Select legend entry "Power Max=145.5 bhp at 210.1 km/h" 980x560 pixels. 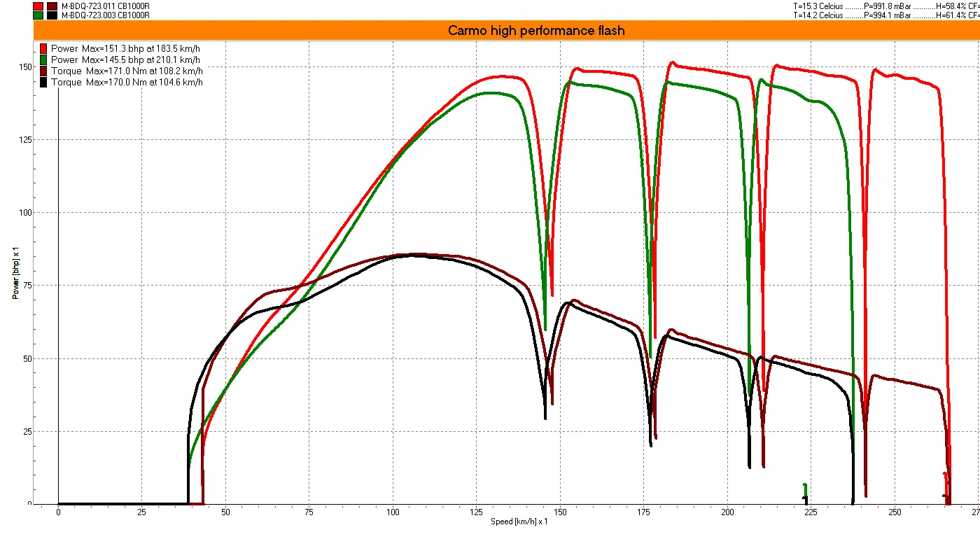pos(127,59)
